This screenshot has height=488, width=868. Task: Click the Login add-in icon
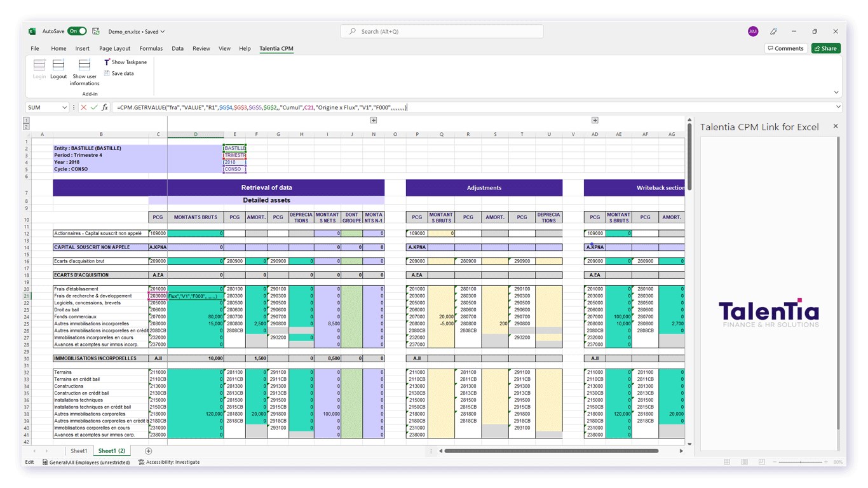tap(39, 69)
